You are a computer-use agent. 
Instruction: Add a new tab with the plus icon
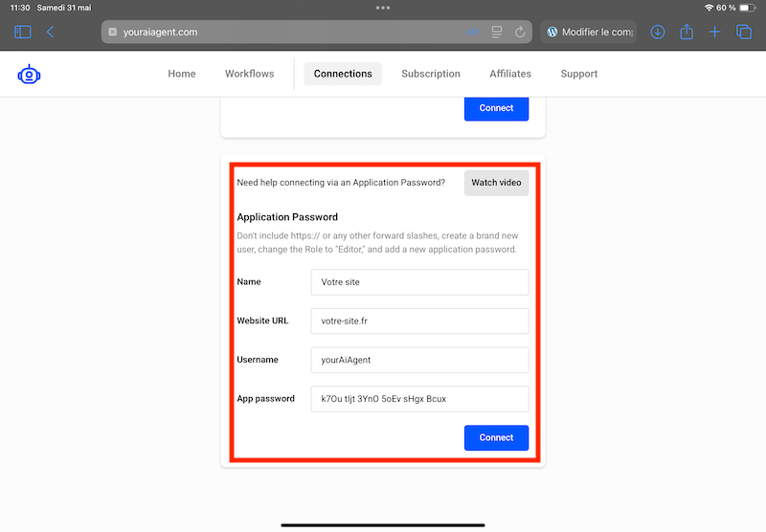pos(714,33)
